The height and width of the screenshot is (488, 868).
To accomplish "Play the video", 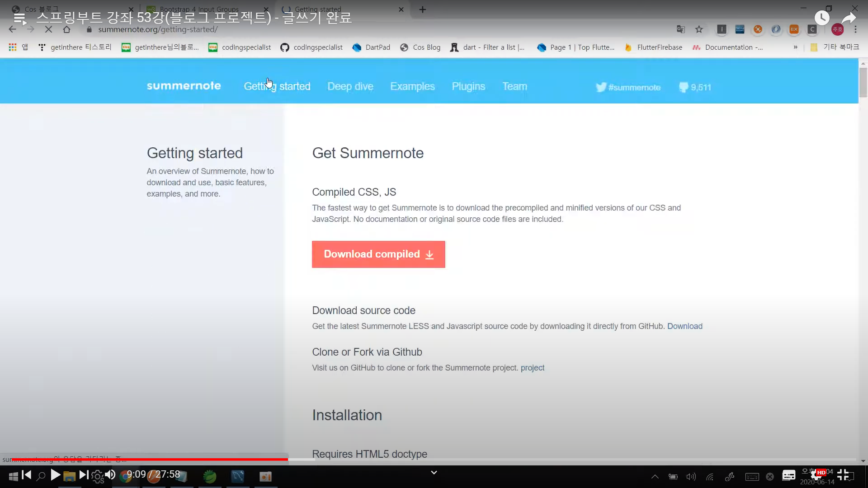I will click(56, 475).
